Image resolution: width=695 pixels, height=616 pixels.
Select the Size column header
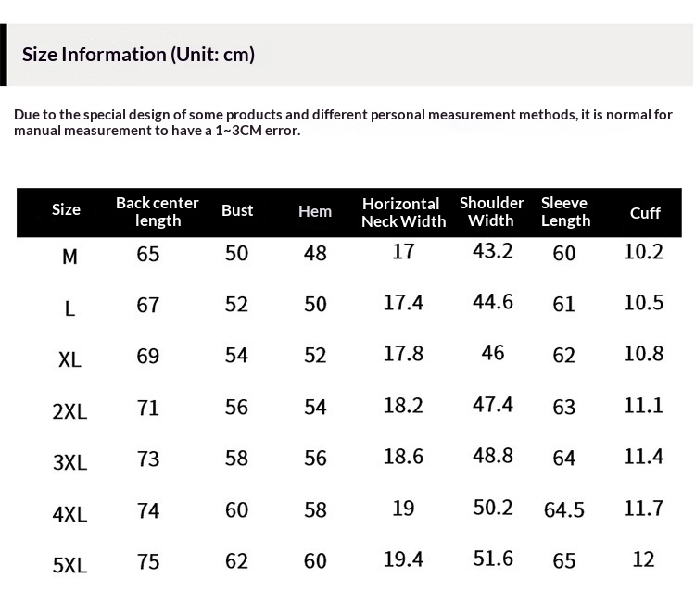click(66, 210)
